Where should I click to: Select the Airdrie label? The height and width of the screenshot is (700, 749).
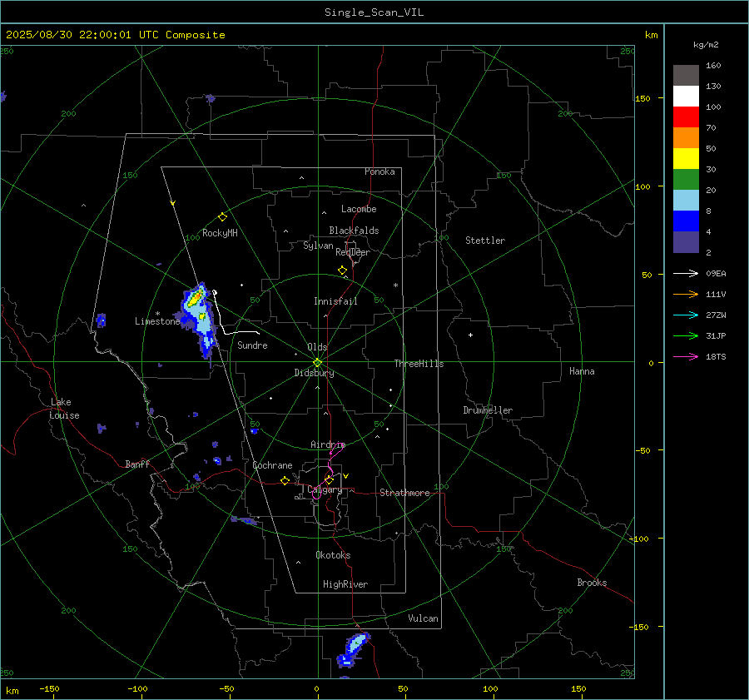(327, 444)
